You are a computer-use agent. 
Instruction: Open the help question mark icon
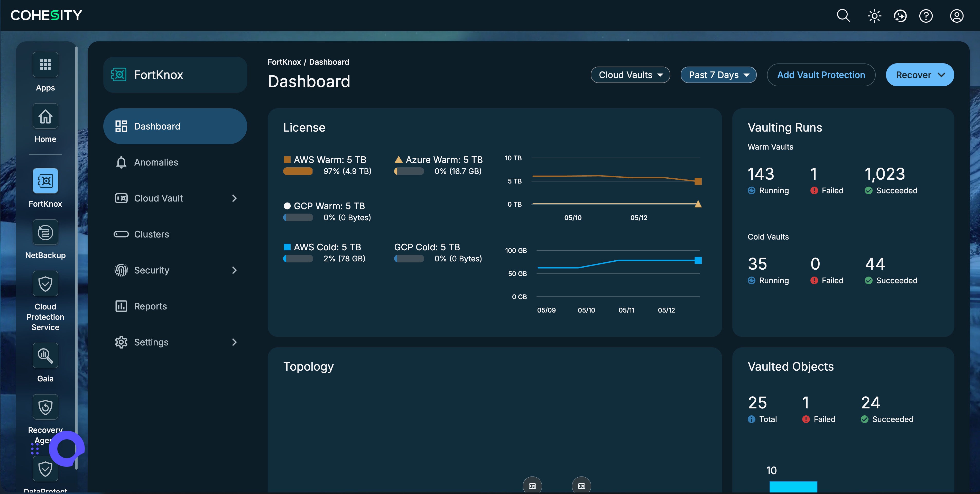coord(926,16)
